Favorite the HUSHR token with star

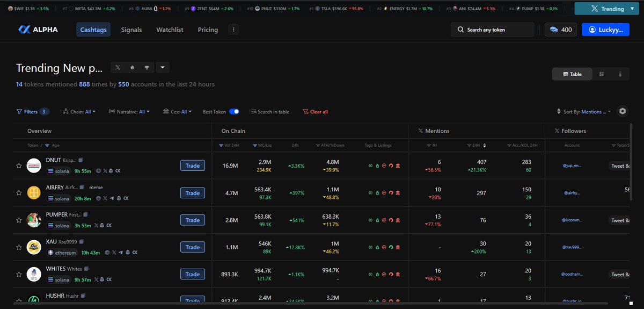tap(19, 301)
